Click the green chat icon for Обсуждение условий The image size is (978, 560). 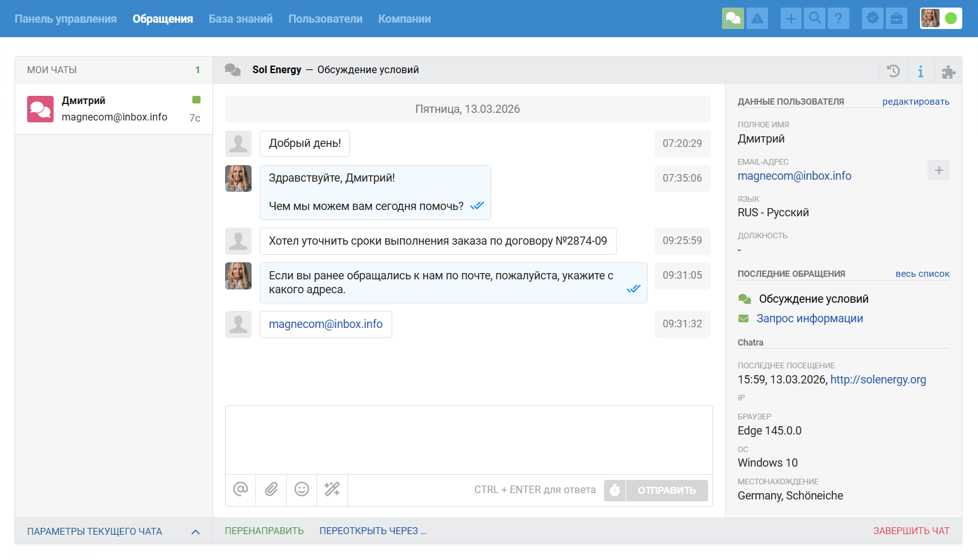coord(745,299)
